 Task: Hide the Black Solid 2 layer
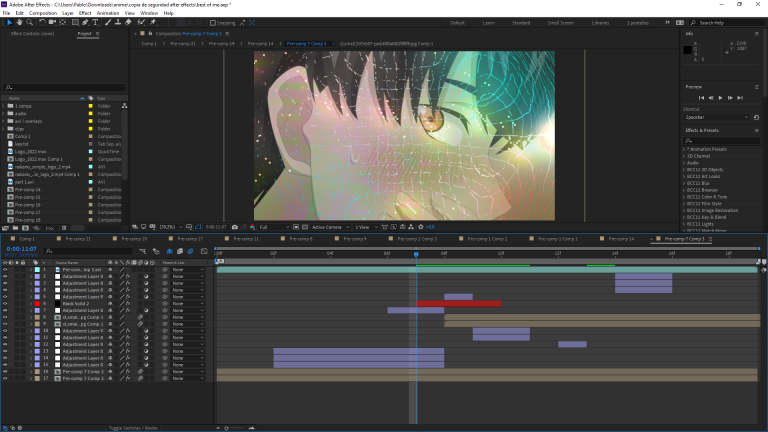click(x=5, y=304)
